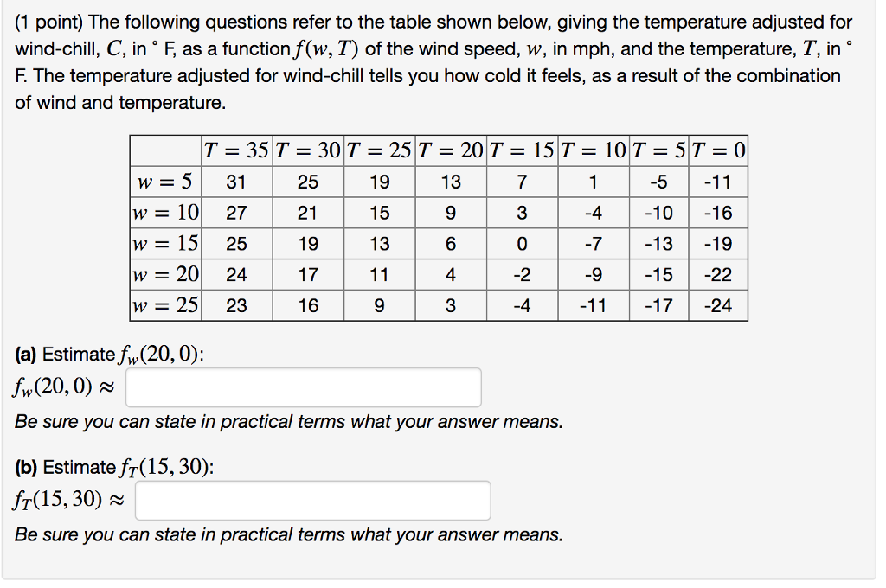The width and height of the screenshot is (886, 588).
Task: Select the T = 35 column header
Action: click(x=236, y=150)
